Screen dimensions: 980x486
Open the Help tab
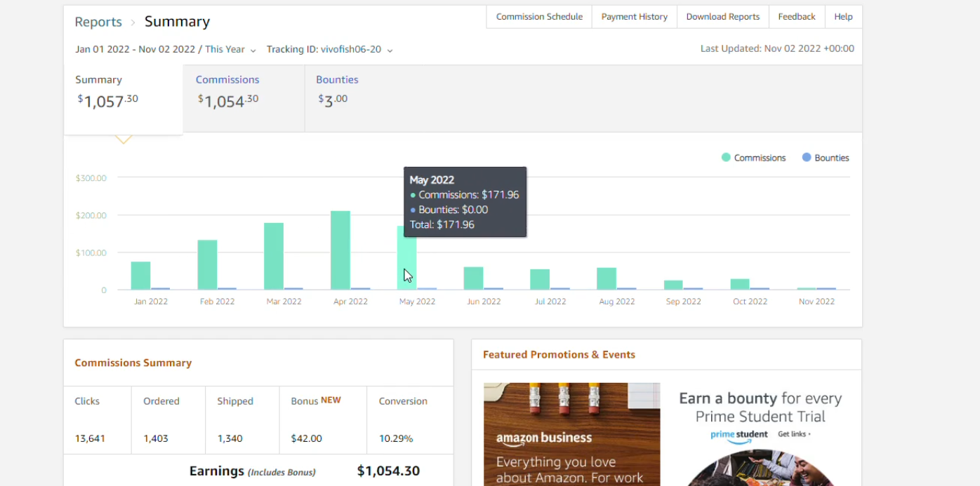pos(843,17)
